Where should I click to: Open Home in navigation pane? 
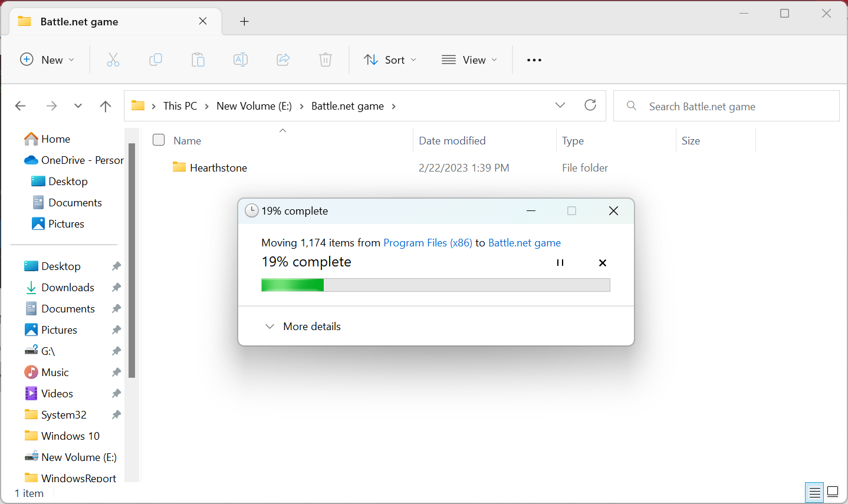47,139
